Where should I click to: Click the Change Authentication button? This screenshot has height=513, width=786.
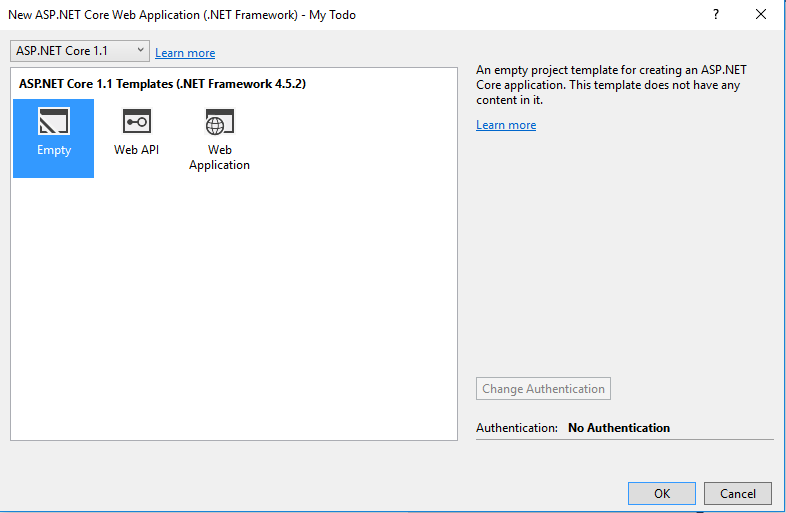coord(543,389)
